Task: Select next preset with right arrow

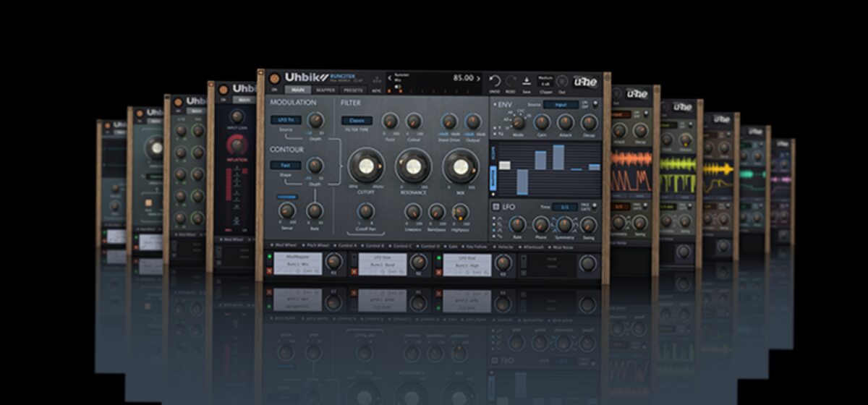Action: [x=479, y=78]
